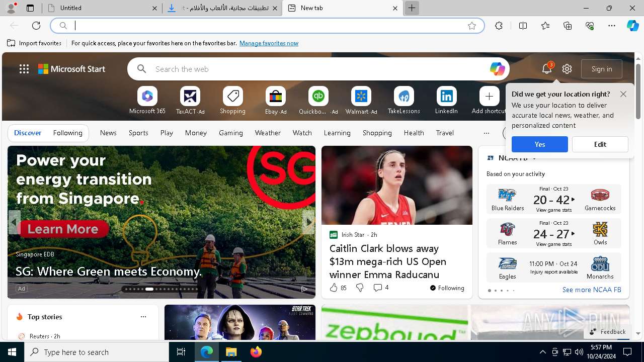This screenshot has height=362, width=644.
Task: Open more navigation categories ellipsis
Action: pyautogui.click(x=486, y=133)
